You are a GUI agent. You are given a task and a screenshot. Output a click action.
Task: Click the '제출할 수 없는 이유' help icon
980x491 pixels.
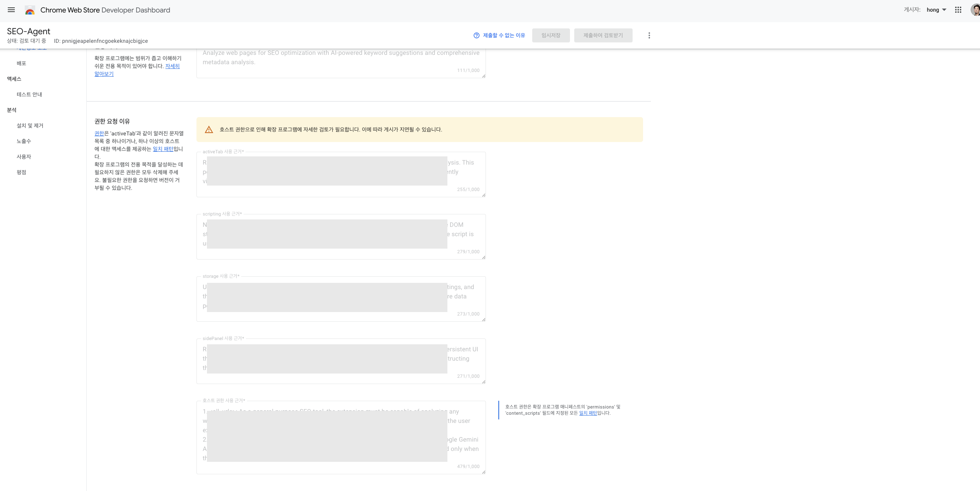(476, 35)
